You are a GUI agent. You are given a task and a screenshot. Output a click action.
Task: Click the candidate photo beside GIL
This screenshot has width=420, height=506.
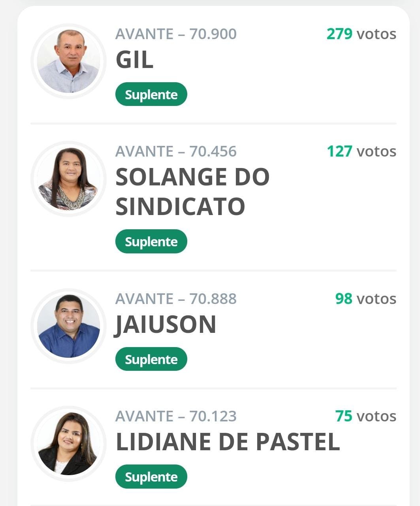pos(68,61)
